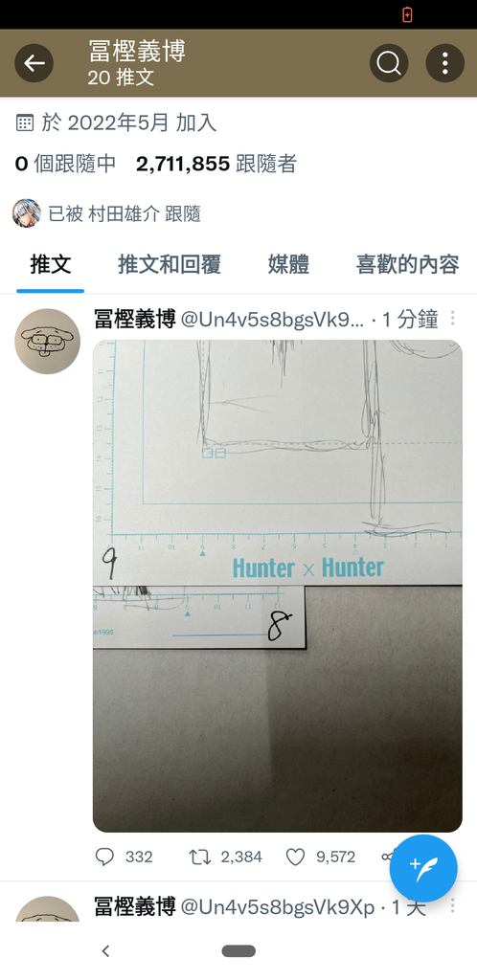The height and width of the screenshot is (980, 477).
Task: Tap the calendar joined-date icon
Action: coord(24,122)
